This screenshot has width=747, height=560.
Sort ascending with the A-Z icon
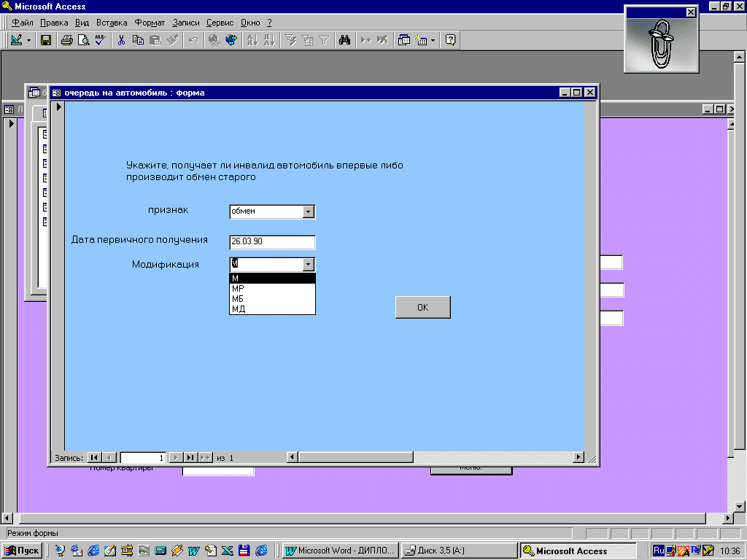click(x=252, y=40)
